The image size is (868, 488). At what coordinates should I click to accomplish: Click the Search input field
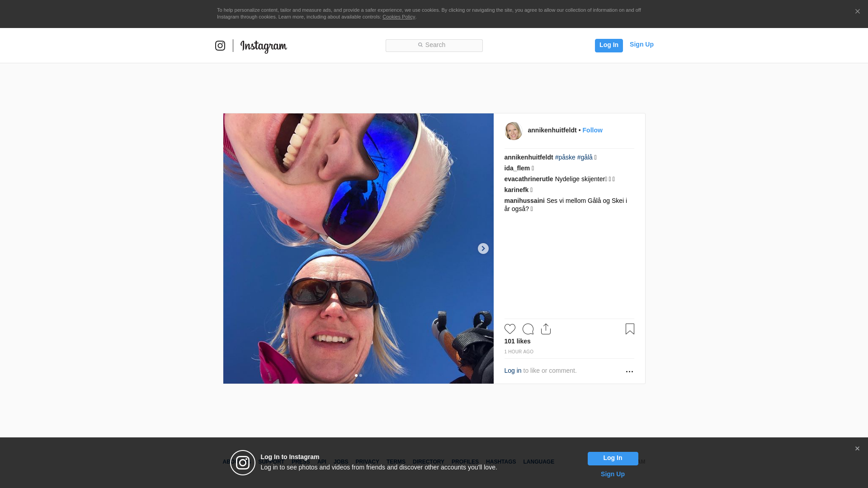point(434,45)
